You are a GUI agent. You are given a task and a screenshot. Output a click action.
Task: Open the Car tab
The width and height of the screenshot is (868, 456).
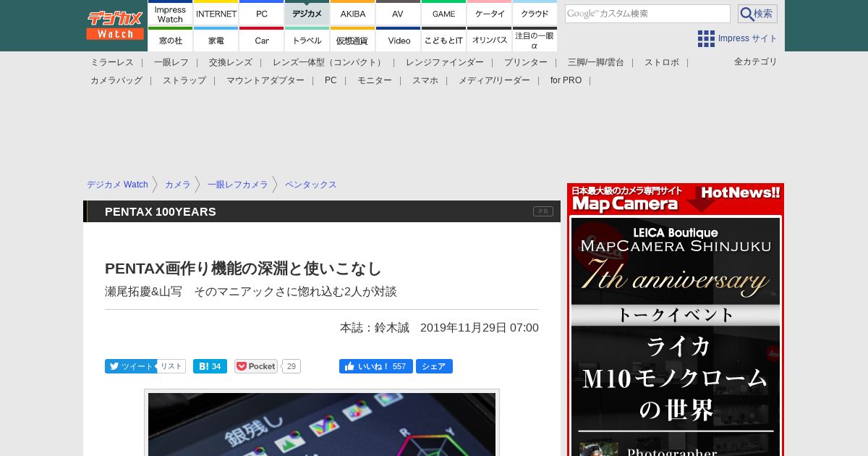click(x=262, y=40)
